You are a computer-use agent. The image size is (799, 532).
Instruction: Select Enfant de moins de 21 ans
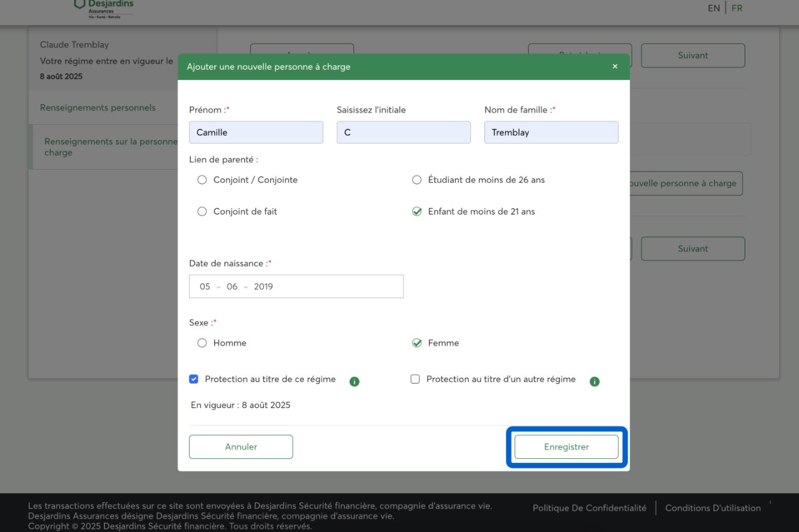point(416,212)
